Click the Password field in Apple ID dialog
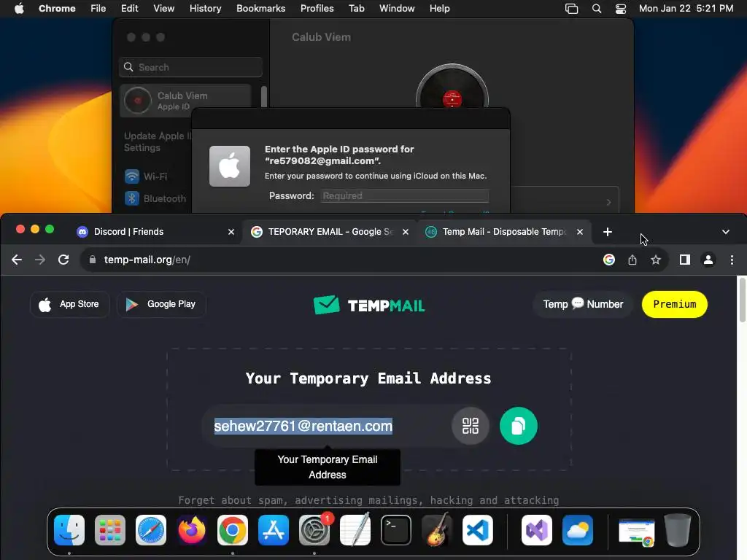Image resolution: width=747 pixels, height=560 pixels. tap(405, 195)
